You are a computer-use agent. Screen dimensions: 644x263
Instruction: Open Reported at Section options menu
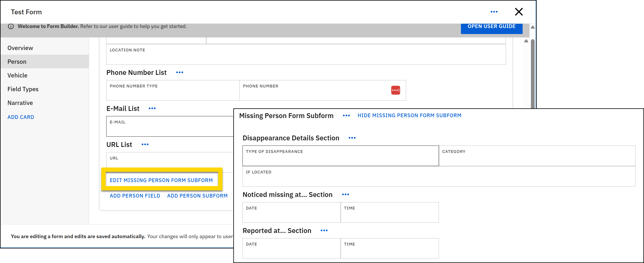(x=324, y=231)
